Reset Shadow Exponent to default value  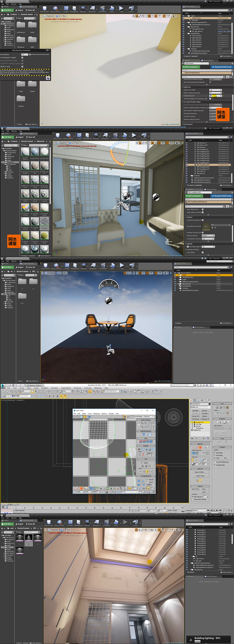[223, 96]
